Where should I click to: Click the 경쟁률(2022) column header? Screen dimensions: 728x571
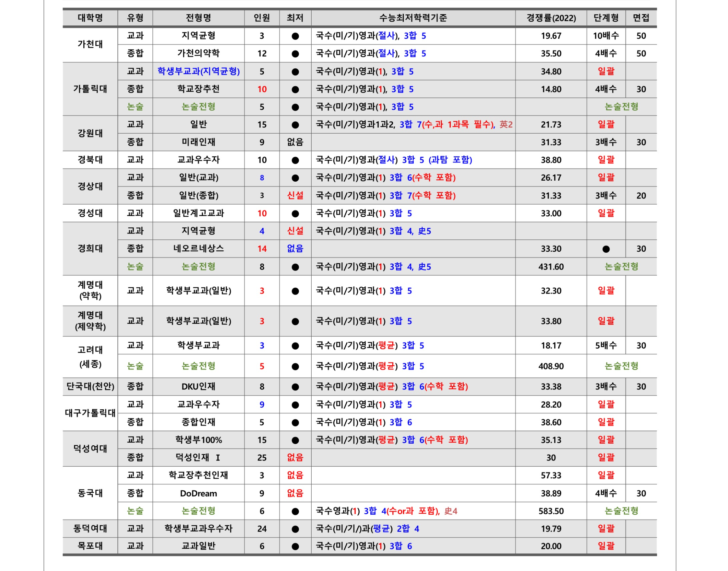(551, 18)
